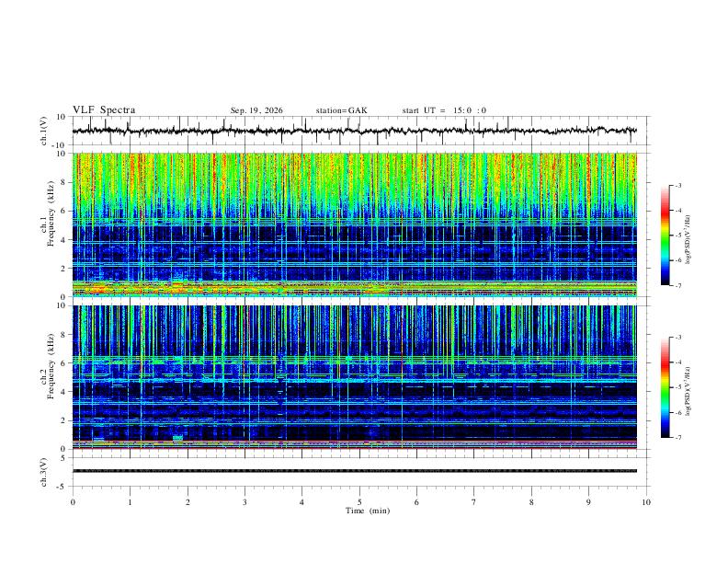The width and height of the screenshot is (728, 563).
Task: Click the ch.1 low-frequency red-yellow band
Action: click(354, 289)
